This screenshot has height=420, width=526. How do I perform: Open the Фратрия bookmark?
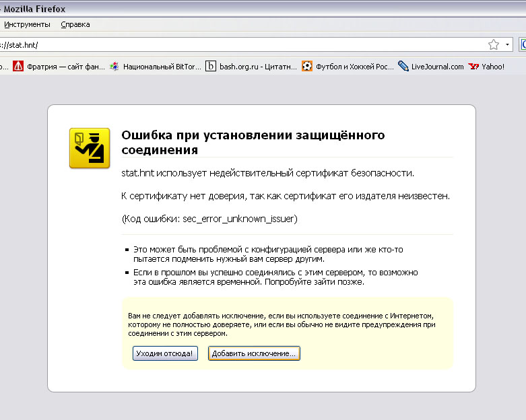[57, 67]
